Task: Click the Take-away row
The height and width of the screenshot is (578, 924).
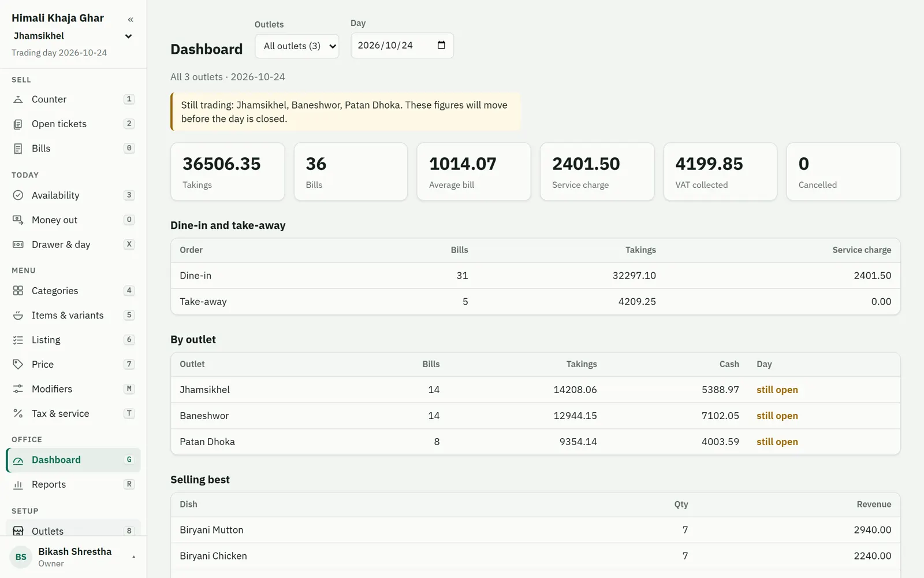Action: tap(535, 302)
